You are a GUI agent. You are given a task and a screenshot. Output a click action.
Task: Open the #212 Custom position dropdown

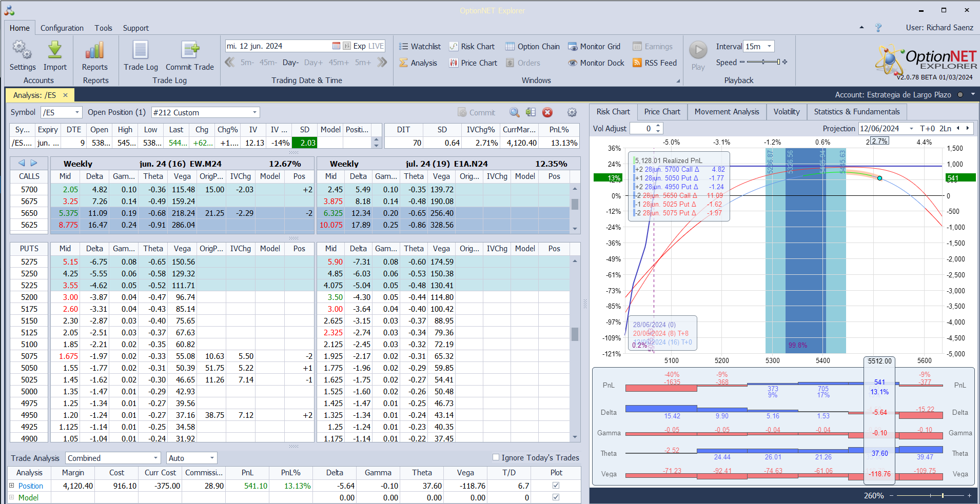pos(254,112)
